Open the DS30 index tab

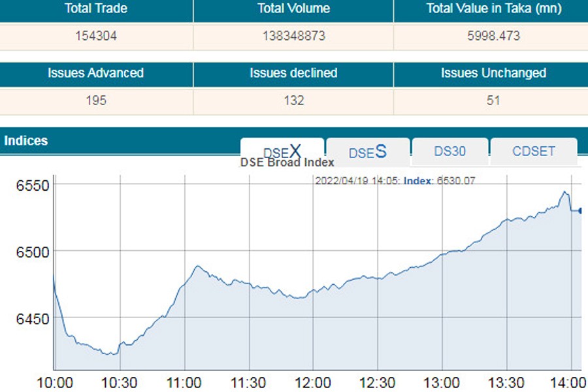click(449, 151)
